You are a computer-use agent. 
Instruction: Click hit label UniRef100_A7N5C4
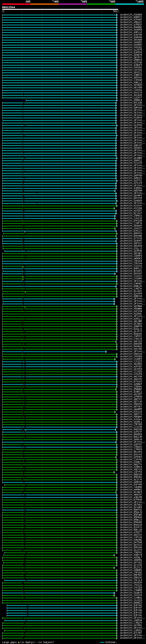point(131,467)
